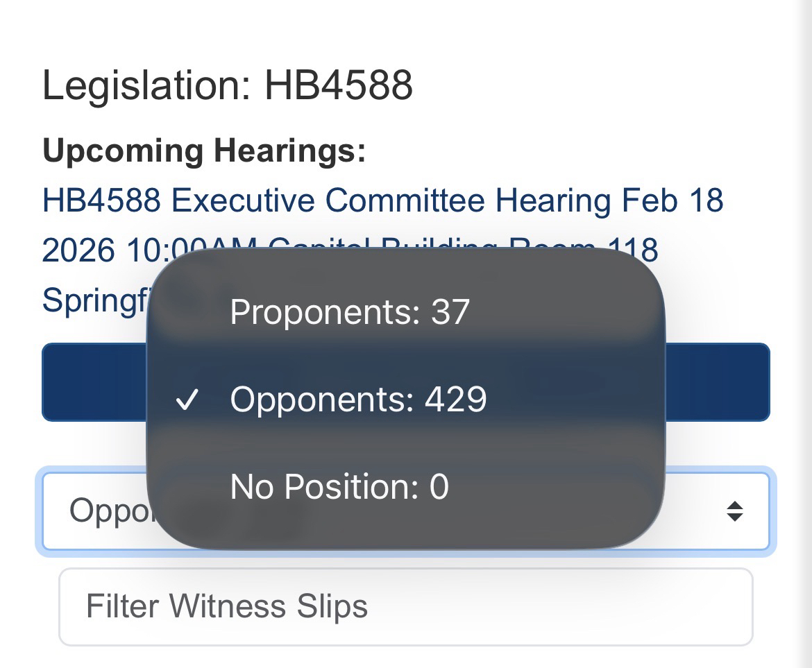Click the up-down arrows on the select box
This screenshot has width=812, height=668.
coord(734,512)
